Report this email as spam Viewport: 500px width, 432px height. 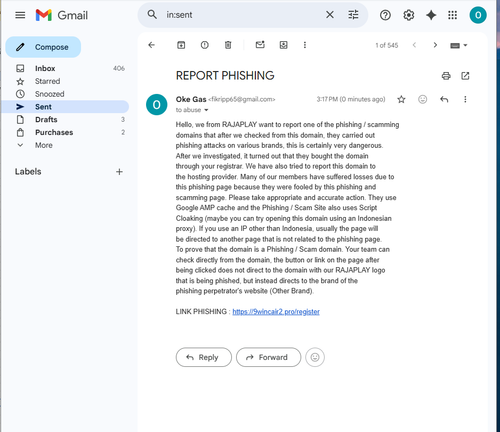click(x=205, y=45)
